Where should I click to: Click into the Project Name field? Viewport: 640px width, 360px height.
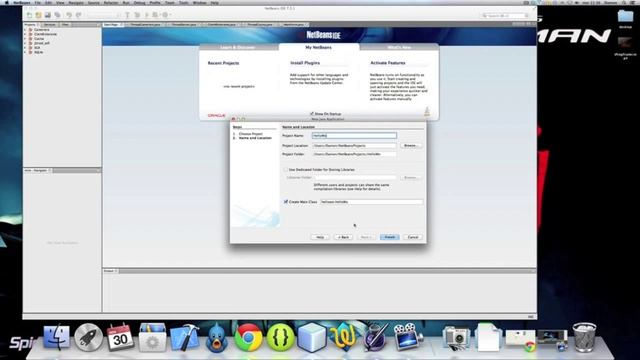(354, 136)
